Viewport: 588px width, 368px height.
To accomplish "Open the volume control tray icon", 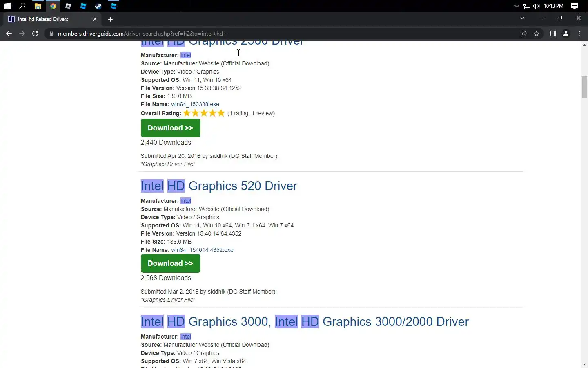I will tap(536, 6).
